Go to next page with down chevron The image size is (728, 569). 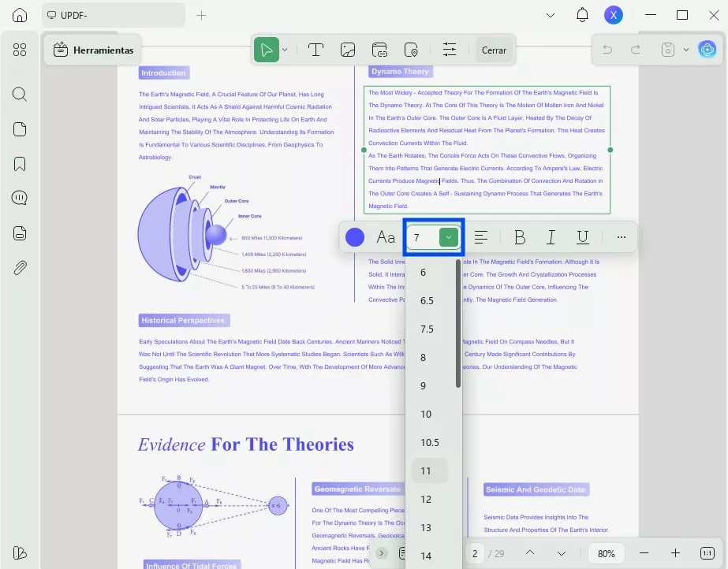562,554
